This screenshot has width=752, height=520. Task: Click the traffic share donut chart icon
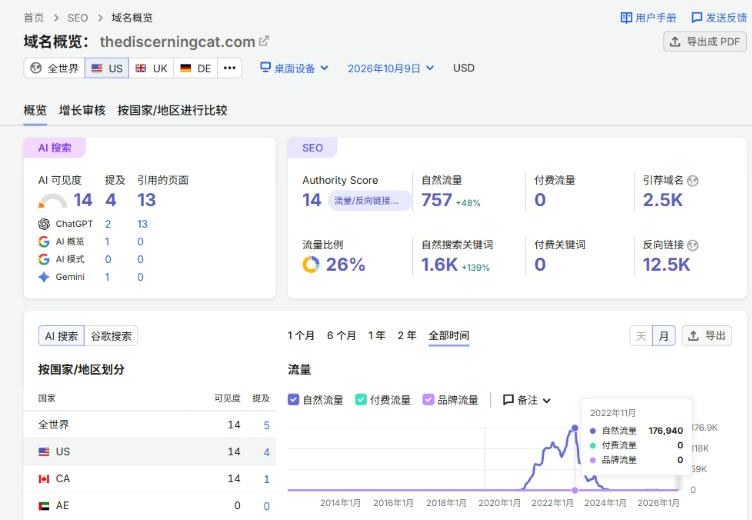pyautogui.click(x=311, y=264)
